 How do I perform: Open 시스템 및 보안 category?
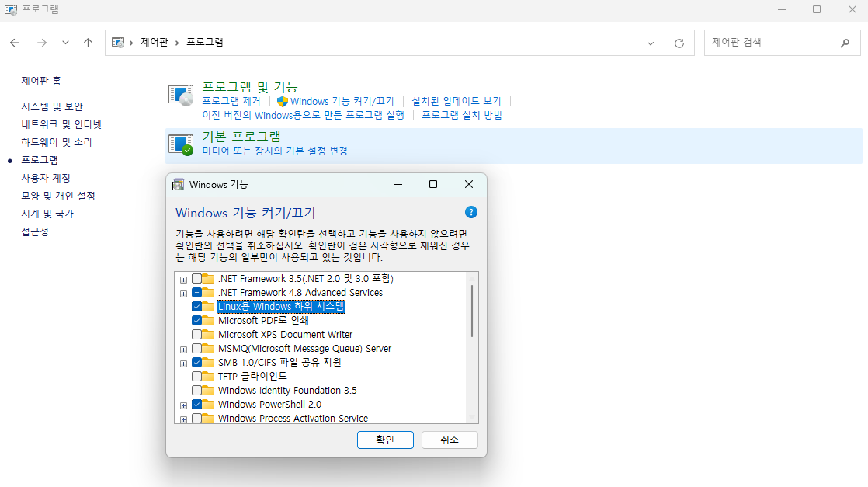(x=52, y=106)
